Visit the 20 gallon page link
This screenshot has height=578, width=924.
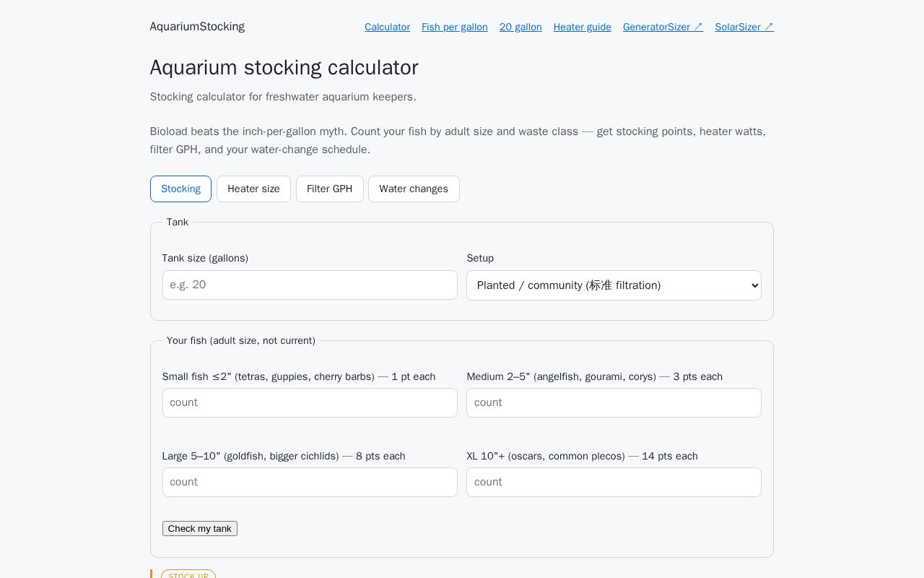[520, 27]
